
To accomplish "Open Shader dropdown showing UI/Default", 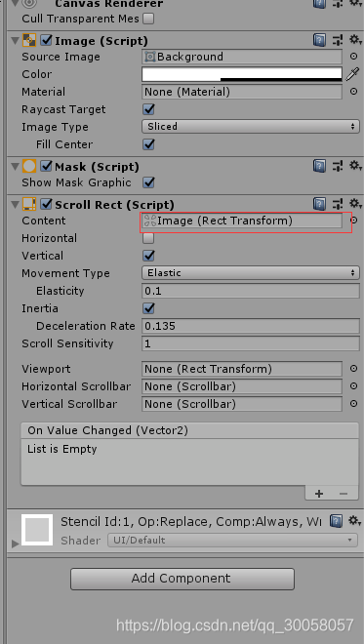I will coord(232,541).
